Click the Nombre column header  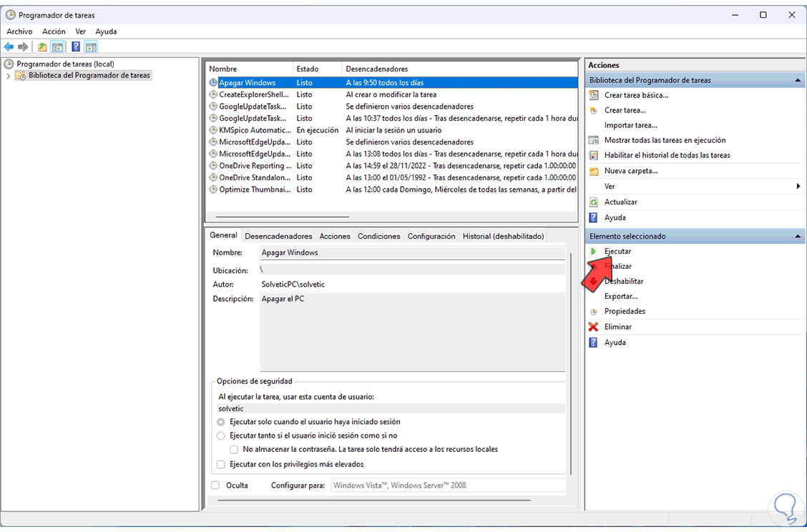point(249,69)
